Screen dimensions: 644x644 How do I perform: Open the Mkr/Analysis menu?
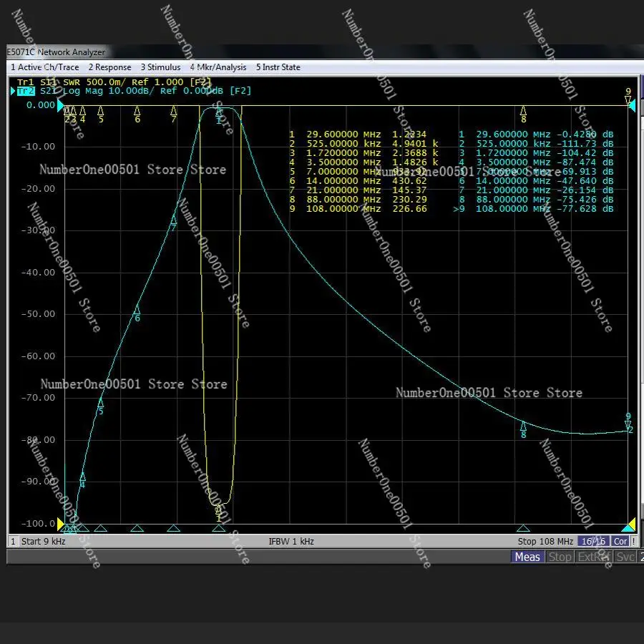(x=218, y=67)
